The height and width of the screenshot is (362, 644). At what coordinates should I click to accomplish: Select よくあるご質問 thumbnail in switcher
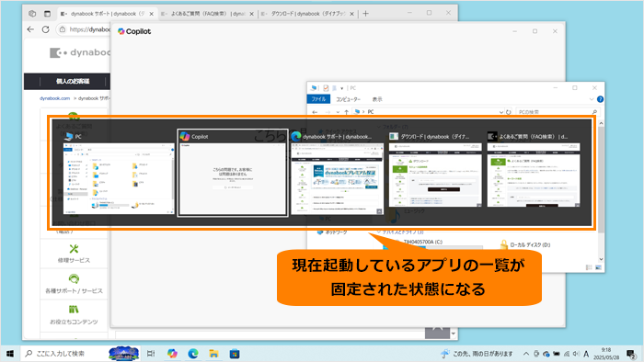point(534,175)
